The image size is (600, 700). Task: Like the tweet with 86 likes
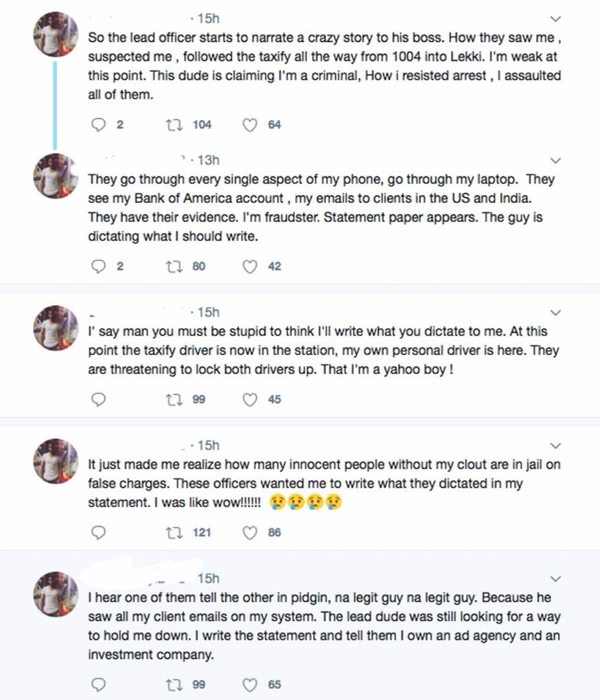[249, 532]
